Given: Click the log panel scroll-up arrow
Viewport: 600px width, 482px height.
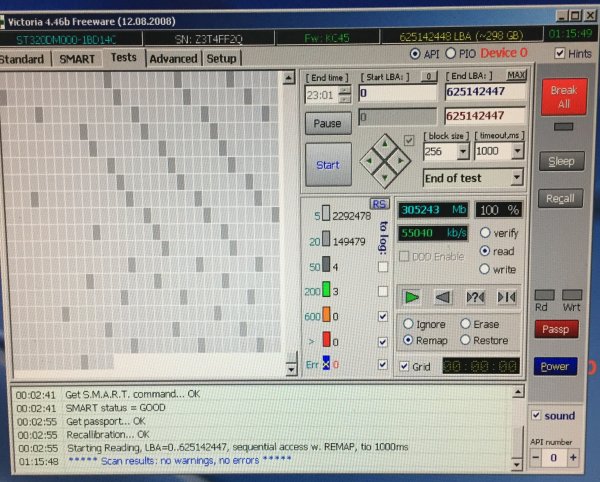Looking at the screenshot, I should coord(518,392).
